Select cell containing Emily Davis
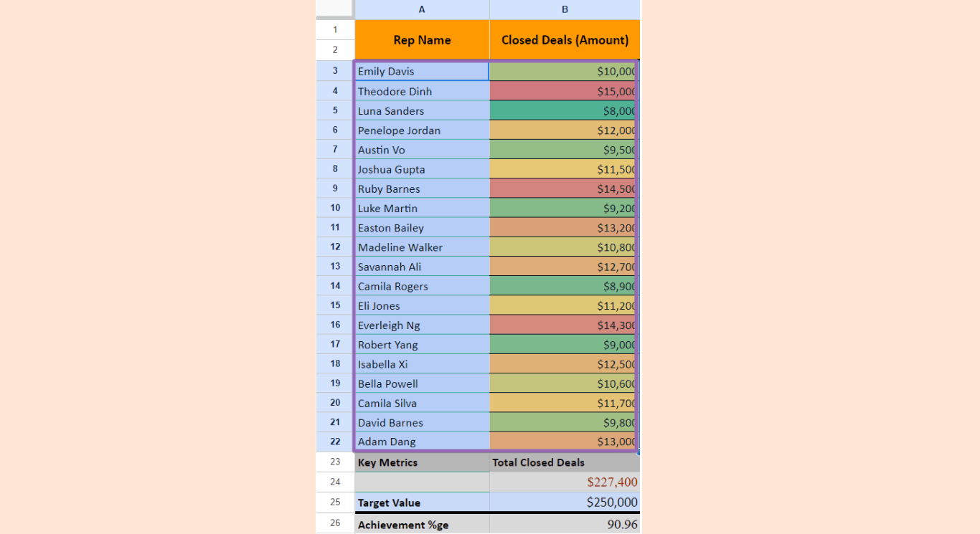The image size is (980, 534). [422, 71]
